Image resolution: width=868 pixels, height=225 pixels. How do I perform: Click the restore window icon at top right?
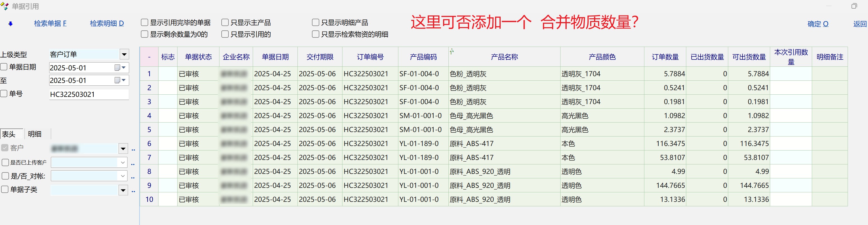pos(854,6)
